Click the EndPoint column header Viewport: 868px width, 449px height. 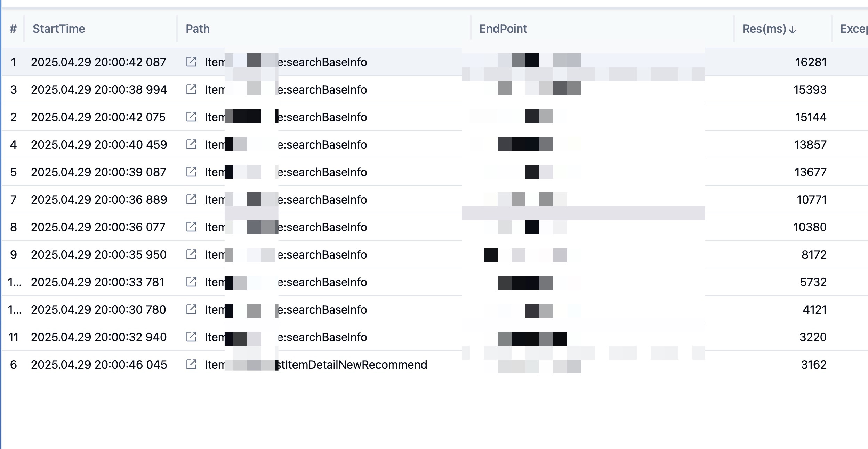(x=503, y=29)
